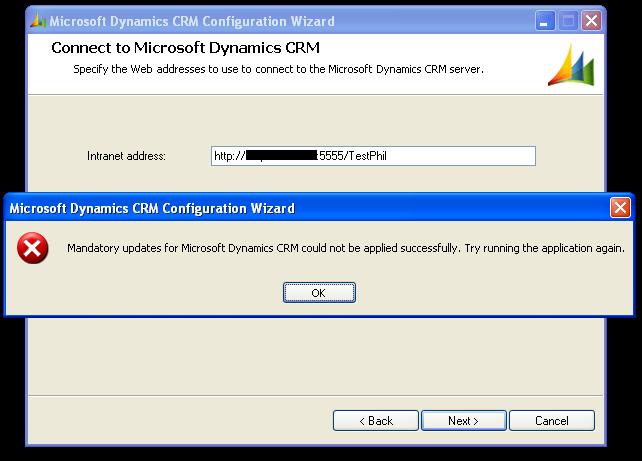The width and height of the screenshot is (642, 461).
Task: Click the Dynamics CRM title bar icon
Action: click(x=38, y=21)
